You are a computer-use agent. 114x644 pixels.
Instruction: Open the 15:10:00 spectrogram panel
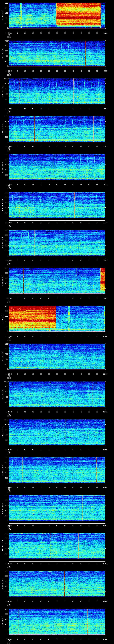[57, 356]
